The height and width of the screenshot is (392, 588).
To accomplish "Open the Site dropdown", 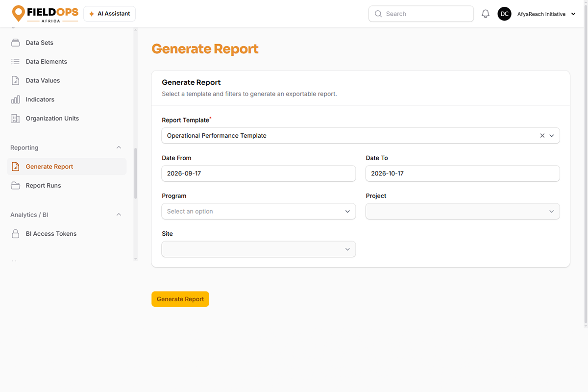I will 259,249.
